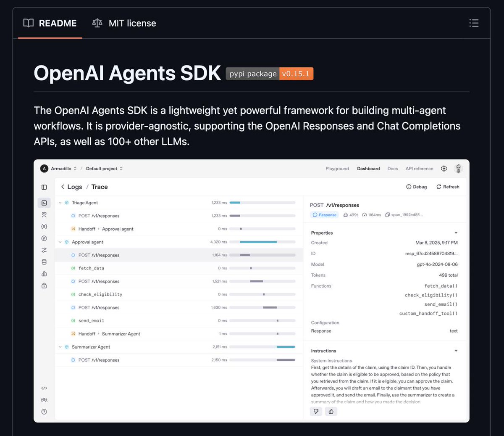Click the Trace breadcrumb label
The width and height of the screenshot is (504, 436).
coord(100,187)
